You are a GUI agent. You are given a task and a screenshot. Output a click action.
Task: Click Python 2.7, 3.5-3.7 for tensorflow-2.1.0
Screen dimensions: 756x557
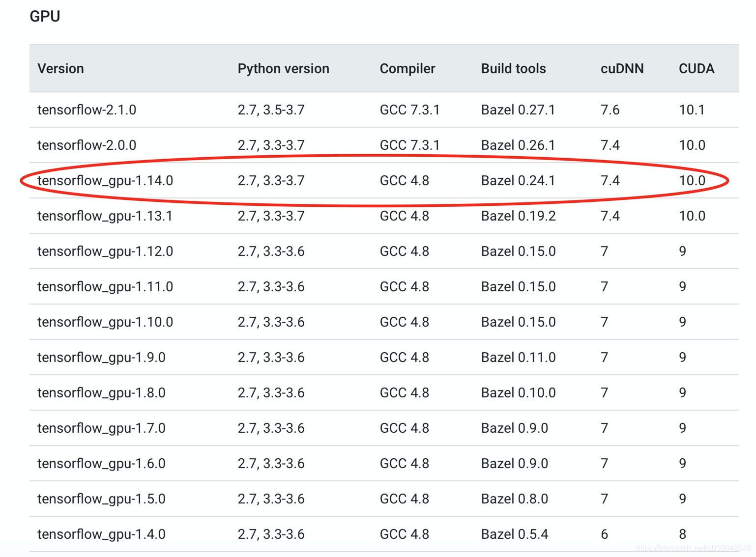coord(271,110)
